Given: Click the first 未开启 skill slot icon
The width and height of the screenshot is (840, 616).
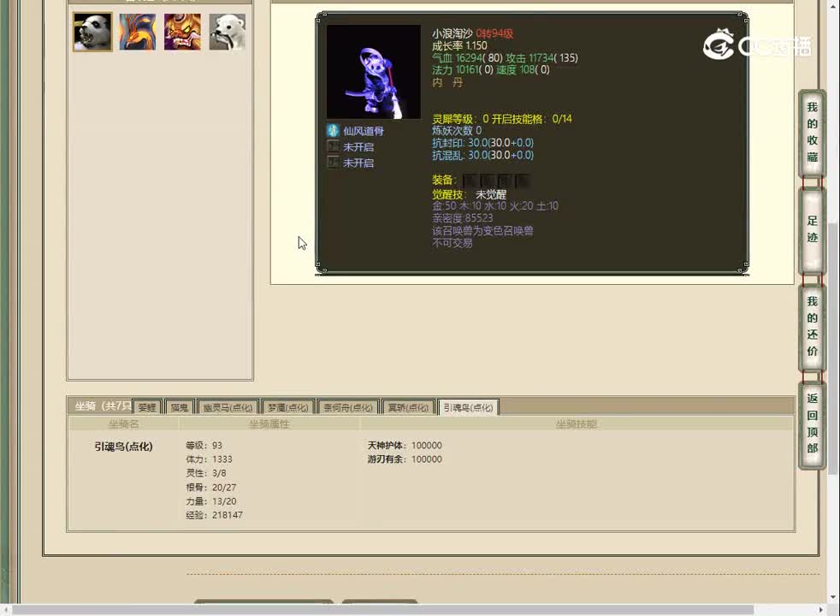Looking at the screenshot, I should tap(333, 147).
